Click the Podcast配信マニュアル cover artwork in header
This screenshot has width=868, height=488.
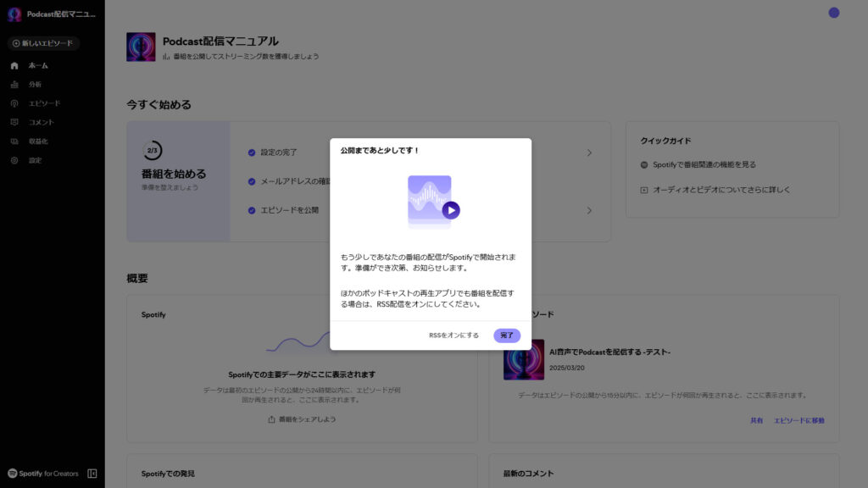(x=141, y=47)
